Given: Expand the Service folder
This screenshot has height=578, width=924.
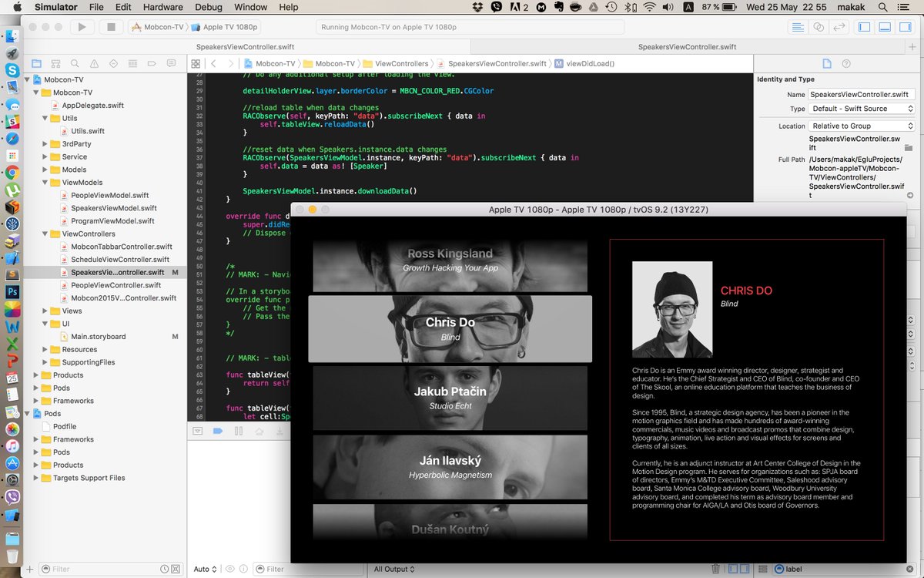Looking at the screenshot, I should tap(45, 156).
